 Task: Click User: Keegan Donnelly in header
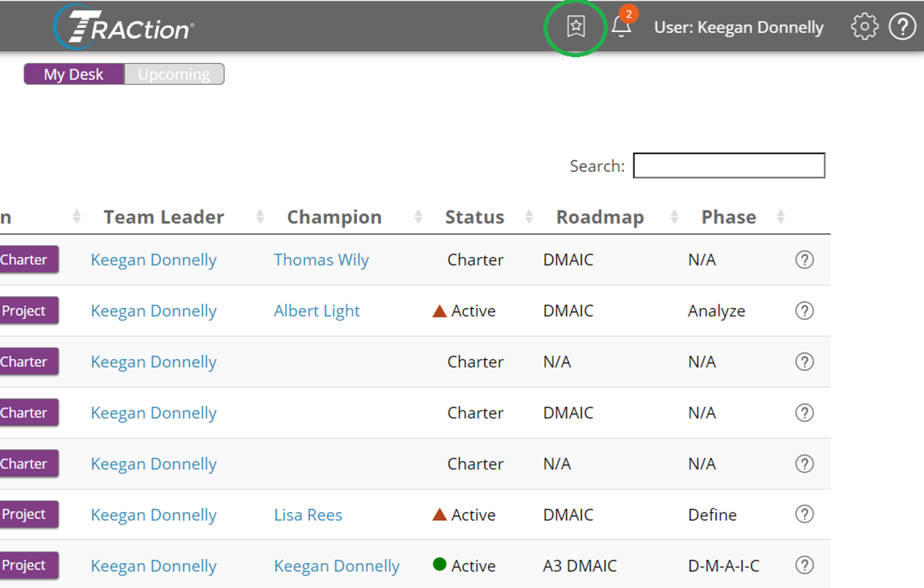click(x=738, y=27)
